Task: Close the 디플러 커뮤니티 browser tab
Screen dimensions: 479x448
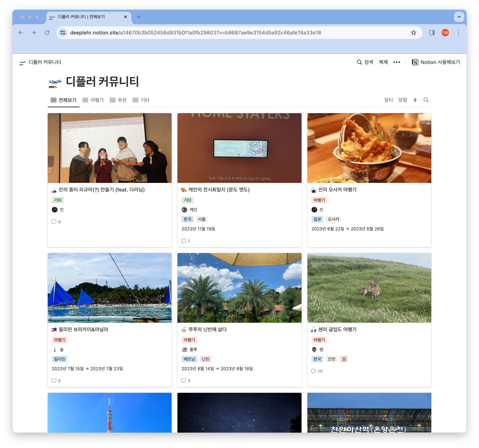Action: [x=125, y=17]
